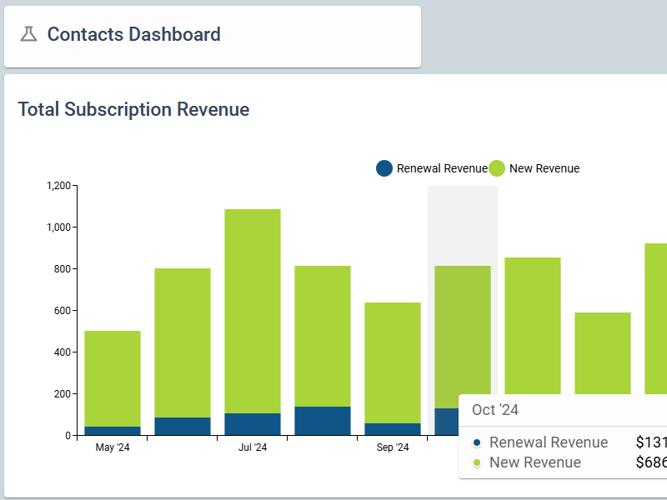Click the Jul '24 x-axis label
This screenshot has height=500, width=667.
click(x=252, y=448)
